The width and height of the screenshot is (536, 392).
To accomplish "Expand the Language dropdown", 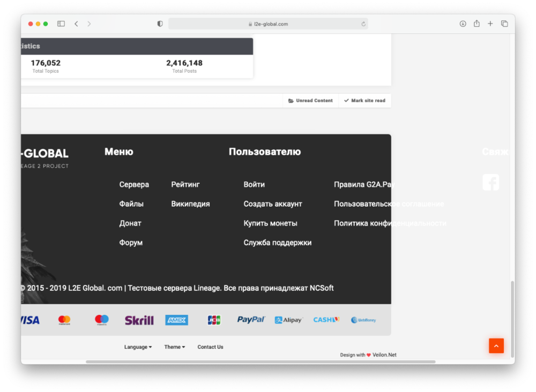I will [138, 347].
